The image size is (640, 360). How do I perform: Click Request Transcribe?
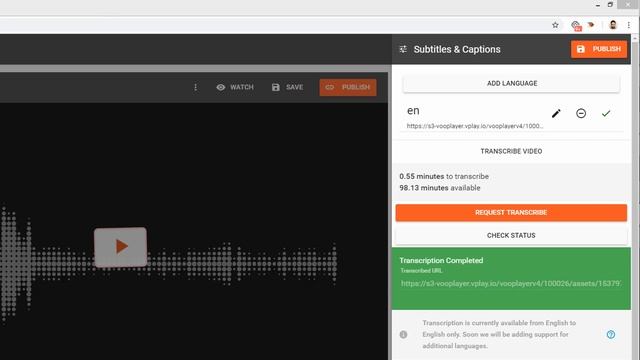click(511, 213)
